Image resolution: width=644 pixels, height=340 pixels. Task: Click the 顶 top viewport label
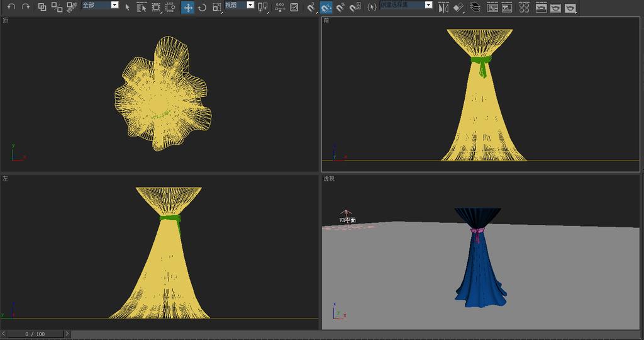point(5,21)
